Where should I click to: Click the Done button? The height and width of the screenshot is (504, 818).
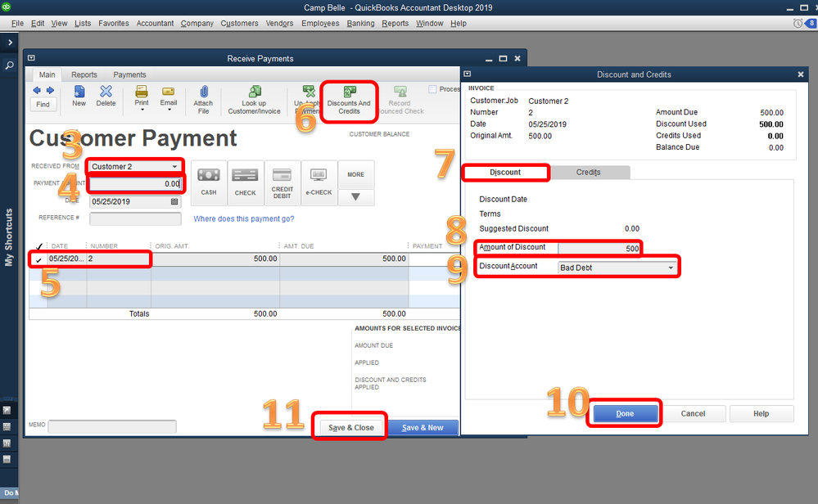[625, 414]
